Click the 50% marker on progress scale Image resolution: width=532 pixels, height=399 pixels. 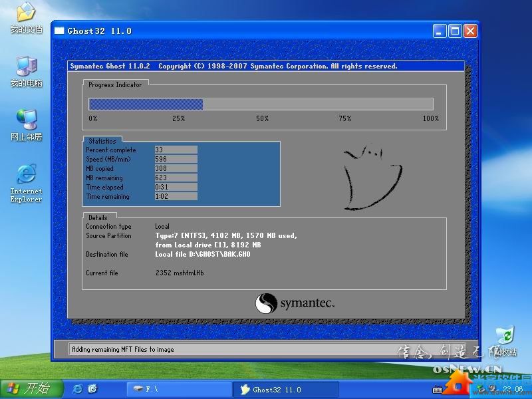(x=262, y=118)
